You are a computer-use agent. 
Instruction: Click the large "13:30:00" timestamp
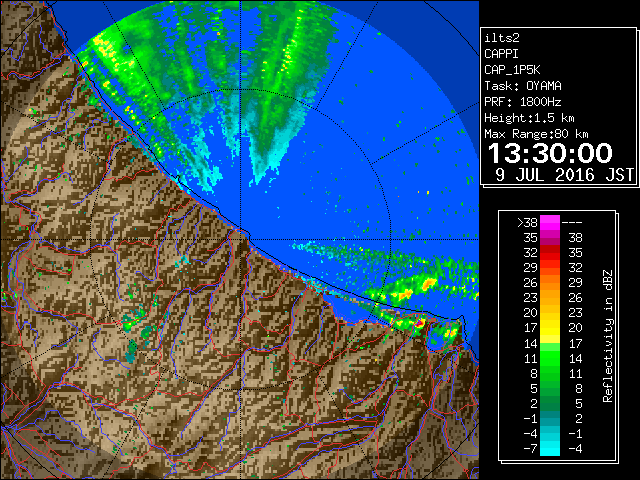point(550,153)
